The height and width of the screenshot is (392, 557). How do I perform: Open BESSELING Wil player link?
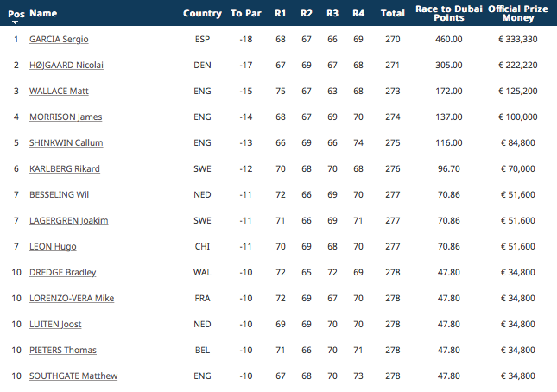pyautogui.click(x=59, y=195)
